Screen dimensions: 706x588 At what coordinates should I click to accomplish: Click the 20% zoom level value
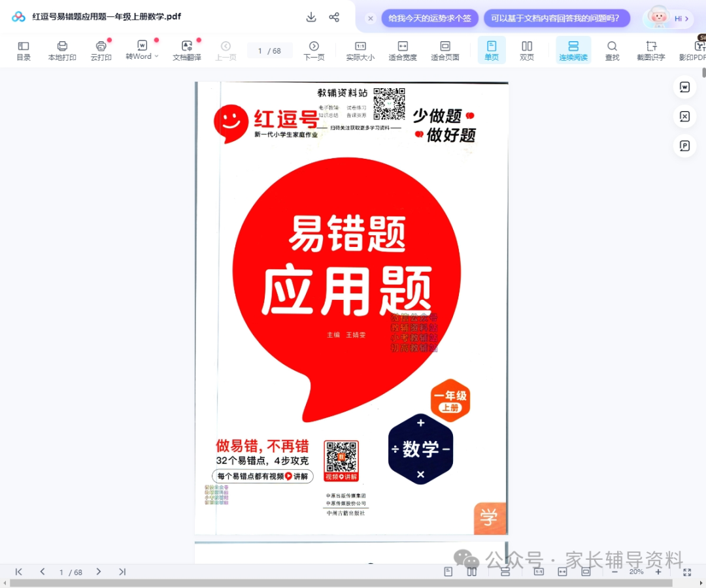[x=636, y=572]
